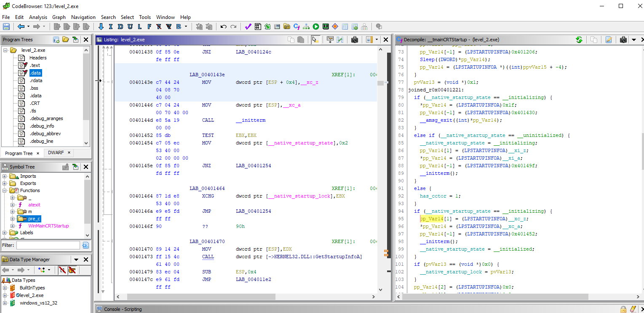Jump to next data with the D icon
This screenshot has width=644, height=313.
pyautogui.click(x=120, y=27)
